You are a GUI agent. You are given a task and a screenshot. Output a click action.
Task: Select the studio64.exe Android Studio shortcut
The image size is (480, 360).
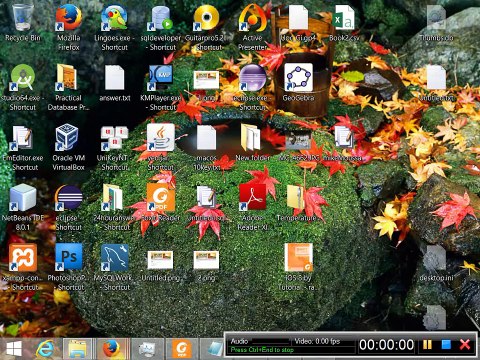point(22,77)
